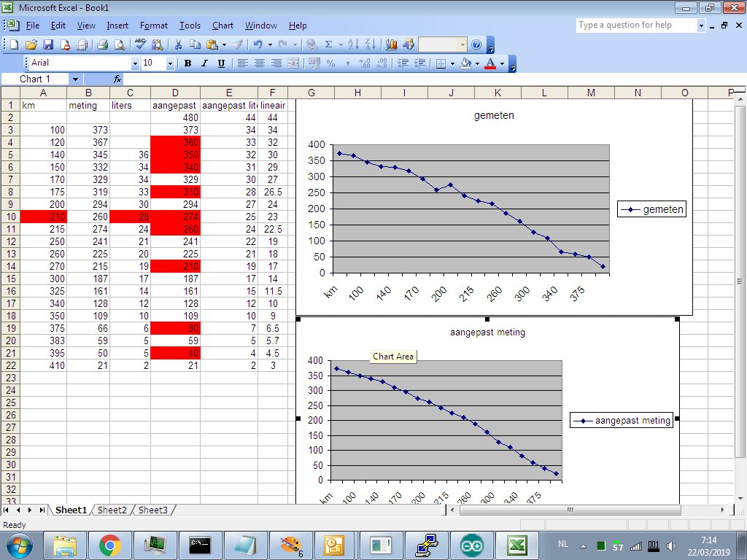Type in the help question box

click(x=636, y=26)
